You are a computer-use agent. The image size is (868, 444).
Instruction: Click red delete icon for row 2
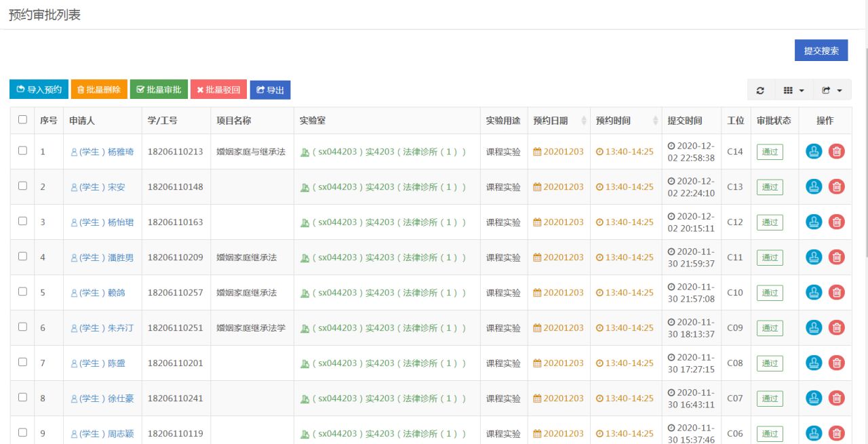tap(837, 187)
